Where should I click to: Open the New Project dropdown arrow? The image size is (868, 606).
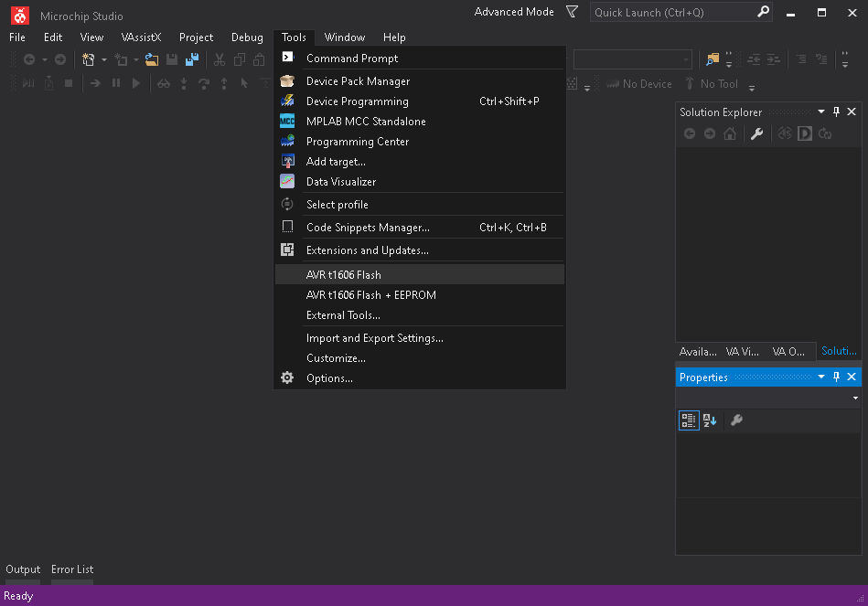coord(103,59)
